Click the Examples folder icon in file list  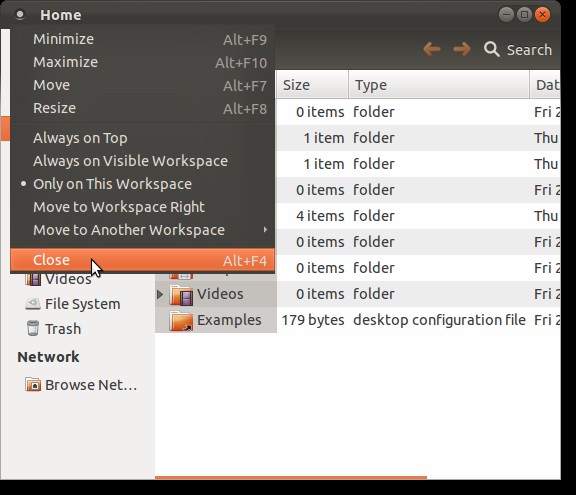click(181, 321)
